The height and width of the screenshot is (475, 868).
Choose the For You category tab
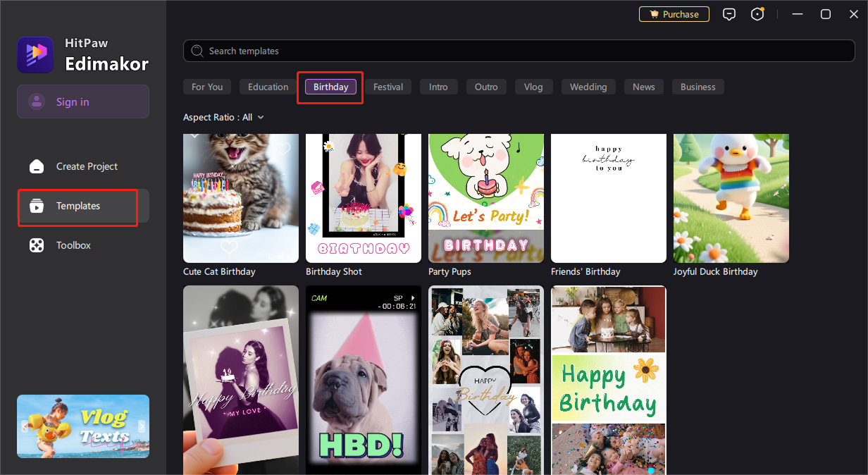click(207, 87)
